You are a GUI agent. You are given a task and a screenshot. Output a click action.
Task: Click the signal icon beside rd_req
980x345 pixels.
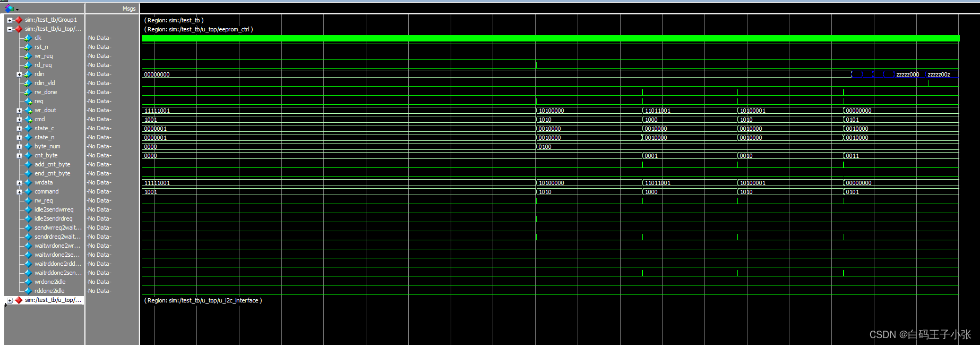coord(28,65)
